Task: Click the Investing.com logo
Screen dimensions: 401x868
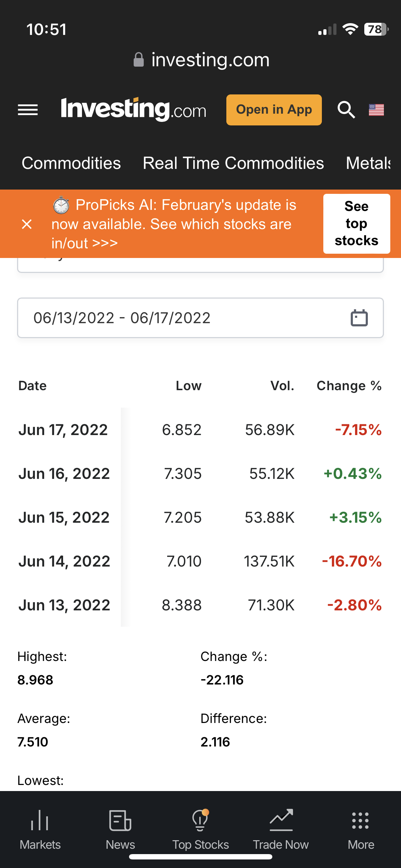Action: [133, 109]
